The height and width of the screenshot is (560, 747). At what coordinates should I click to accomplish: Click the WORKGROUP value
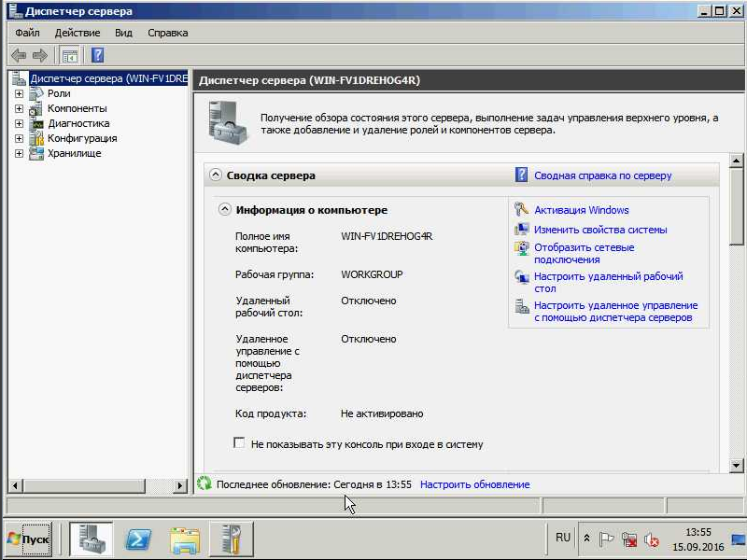(x=372, y=274)
